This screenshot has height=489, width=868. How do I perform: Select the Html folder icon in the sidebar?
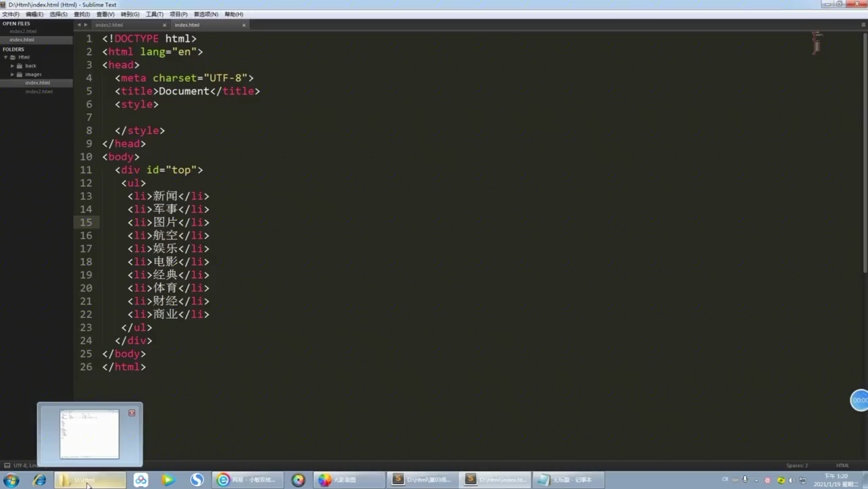pos(13,58)
